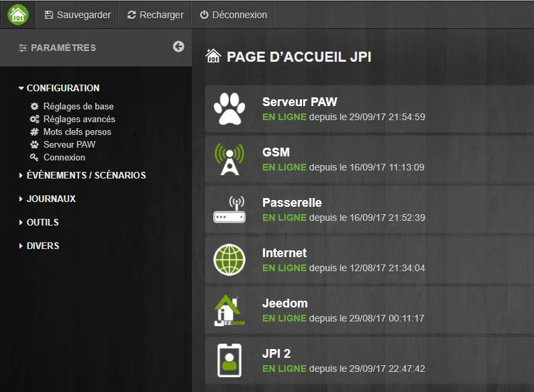This screenshot has width=534, height=392.
Task: Open Serveur PAW settings in sidebar
Action: click(70, 144)
